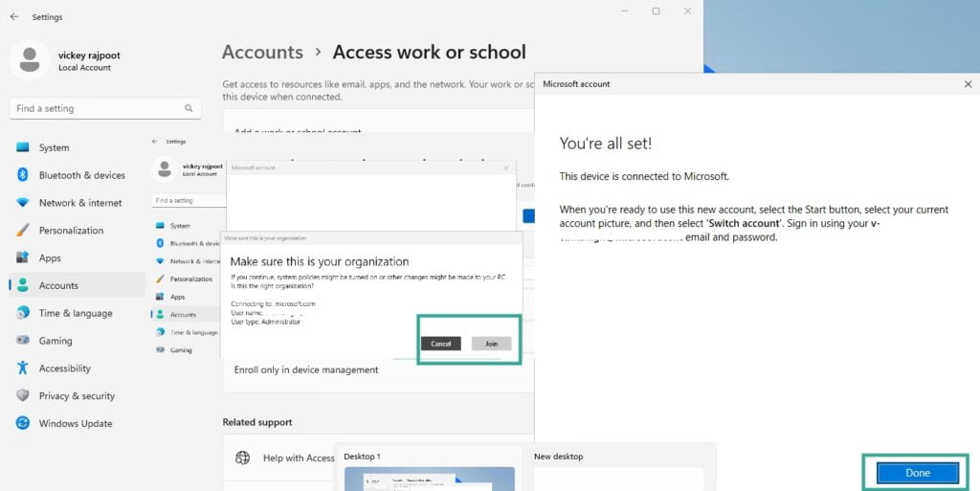Screen dimensions: 980x491
Task: Click the "You're all set!" heading
Action: pyautogui.click(x=605, y=143)
